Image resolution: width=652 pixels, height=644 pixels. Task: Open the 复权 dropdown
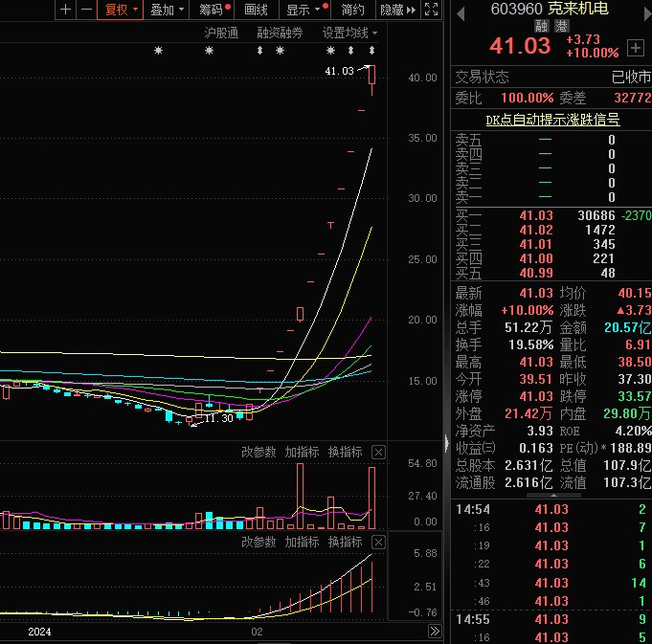(x=121, y=10)
